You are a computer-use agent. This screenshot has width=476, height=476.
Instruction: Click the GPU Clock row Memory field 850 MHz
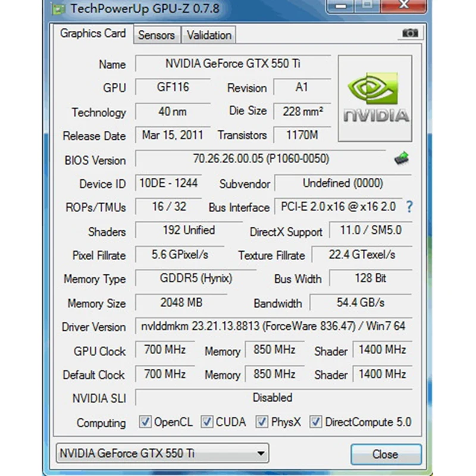[274, 350]
